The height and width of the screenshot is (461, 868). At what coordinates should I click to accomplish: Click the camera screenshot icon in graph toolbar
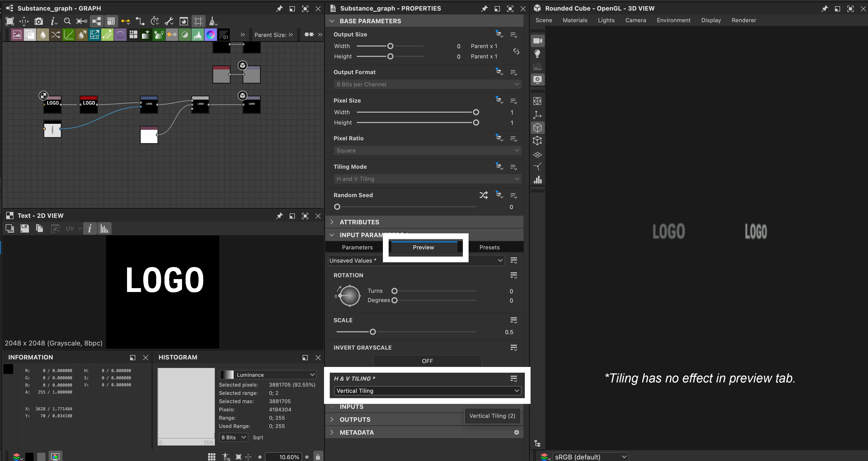click(39, 22)
